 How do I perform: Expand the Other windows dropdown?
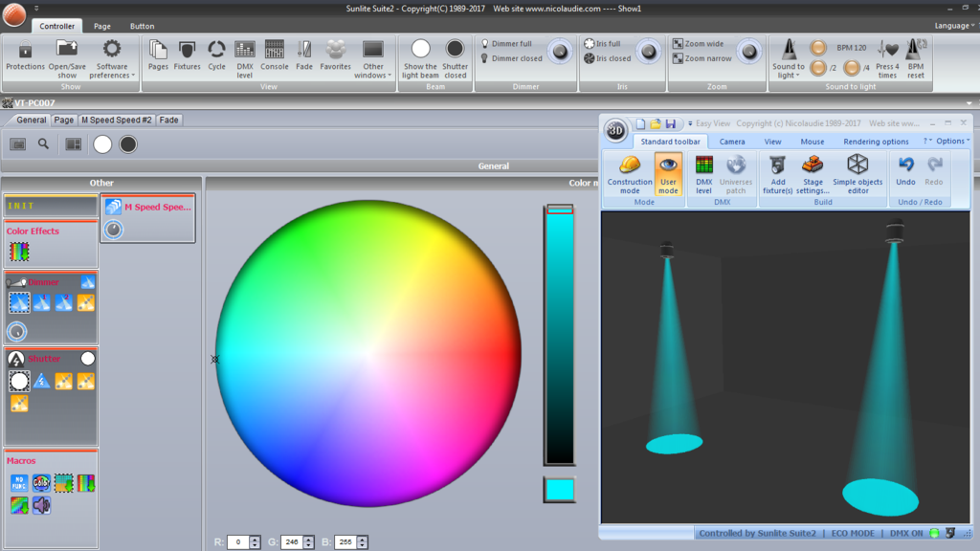click(373, 58)
